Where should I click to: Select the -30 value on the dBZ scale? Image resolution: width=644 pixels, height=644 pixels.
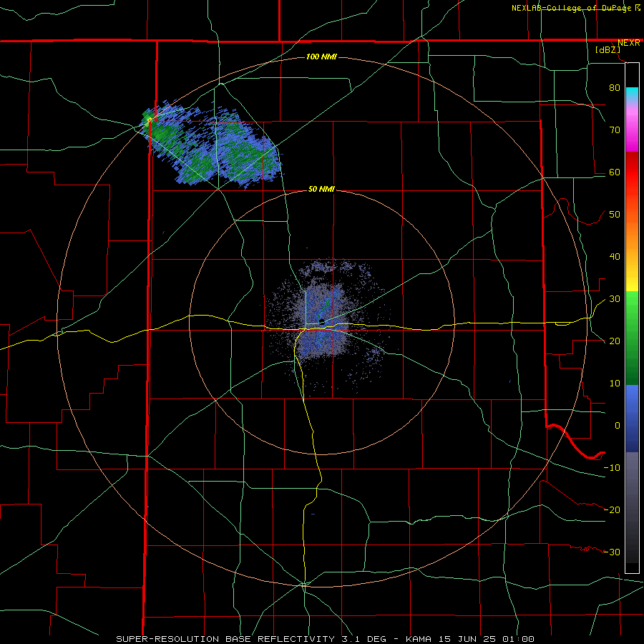pos(612,552)
